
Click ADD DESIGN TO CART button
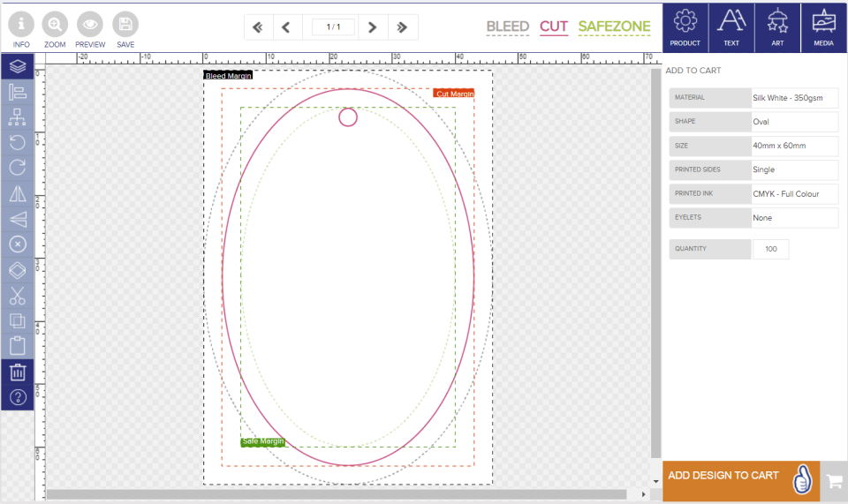741,481
